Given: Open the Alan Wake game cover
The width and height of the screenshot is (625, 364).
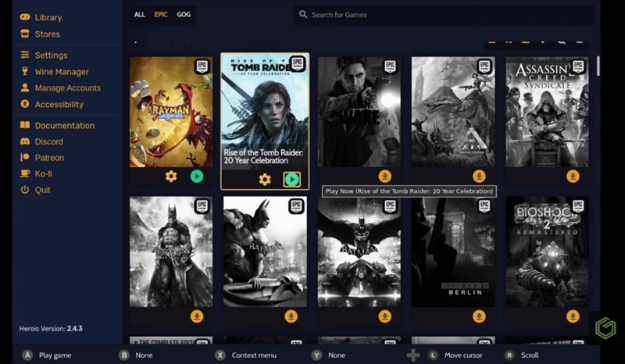Looking at the screenshot, I should 359,112.
